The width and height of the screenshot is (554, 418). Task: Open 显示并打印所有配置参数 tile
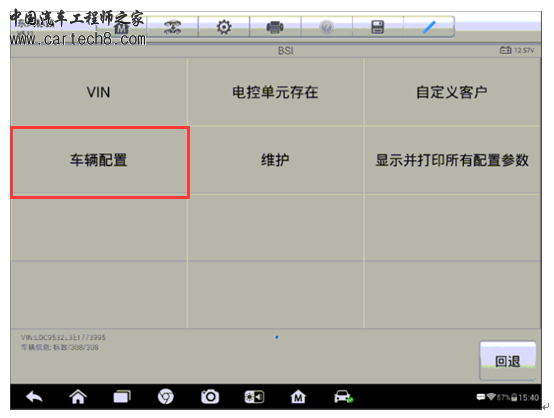(452, 160)
